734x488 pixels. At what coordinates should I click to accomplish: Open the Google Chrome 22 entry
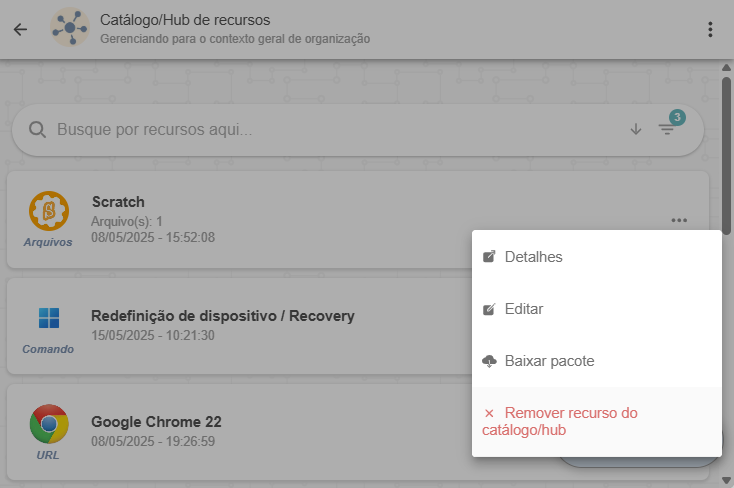(156, 421)
